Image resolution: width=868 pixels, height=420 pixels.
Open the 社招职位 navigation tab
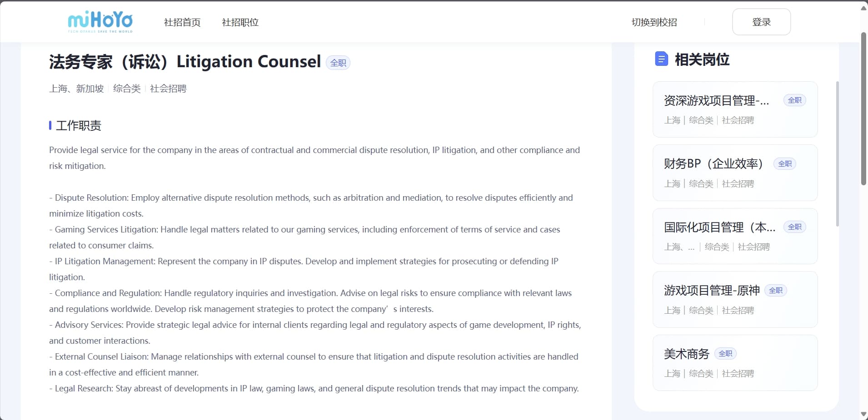240,22
